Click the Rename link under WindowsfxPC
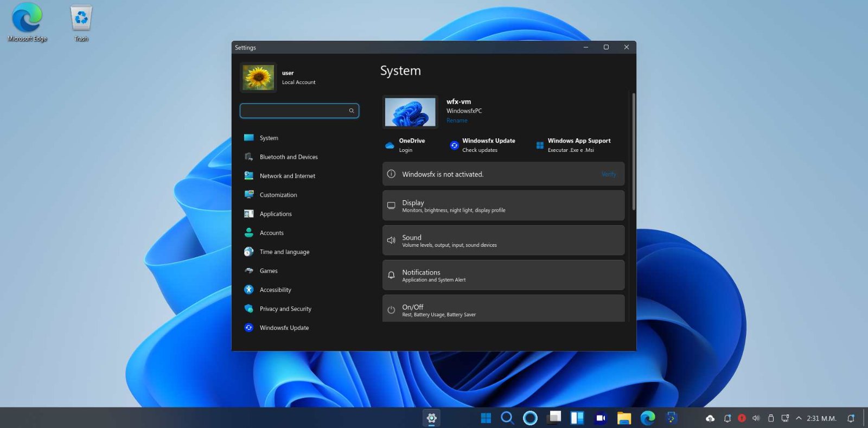 click(457, 120)
